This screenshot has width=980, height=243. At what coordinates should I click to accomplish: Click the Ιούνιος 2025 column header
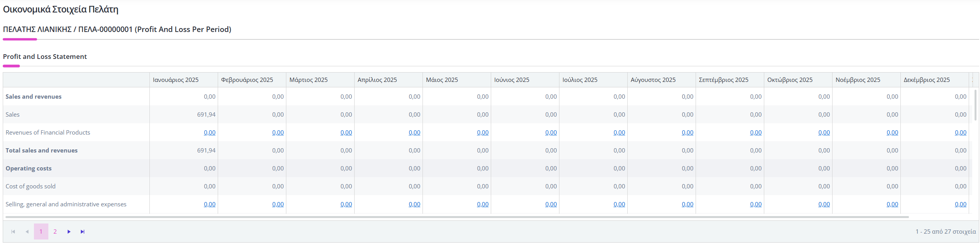[525, 80]
